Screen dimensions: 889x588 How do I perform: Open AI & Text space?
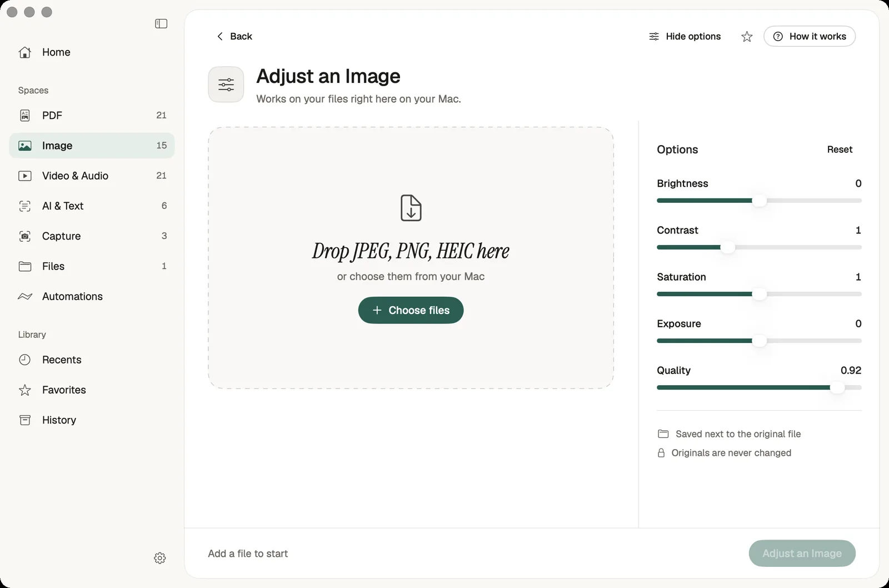pos(92,206)
